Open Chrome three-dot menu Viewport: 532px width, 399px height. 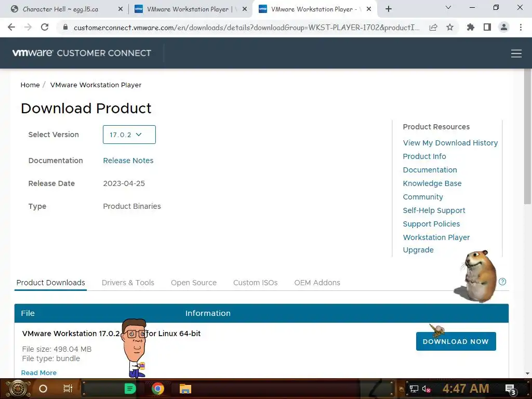[521, 27]
